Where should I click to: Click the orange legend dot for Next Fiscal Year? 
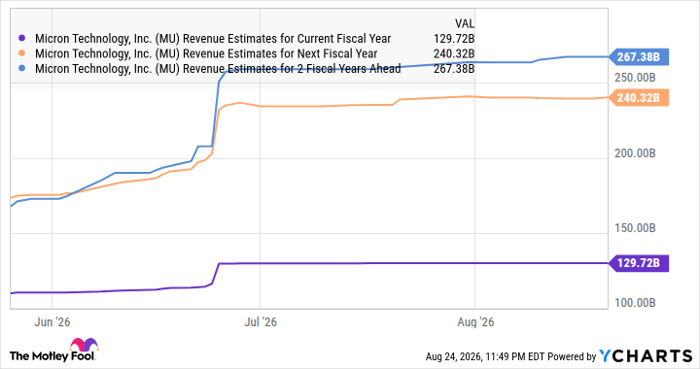(21, 54)
